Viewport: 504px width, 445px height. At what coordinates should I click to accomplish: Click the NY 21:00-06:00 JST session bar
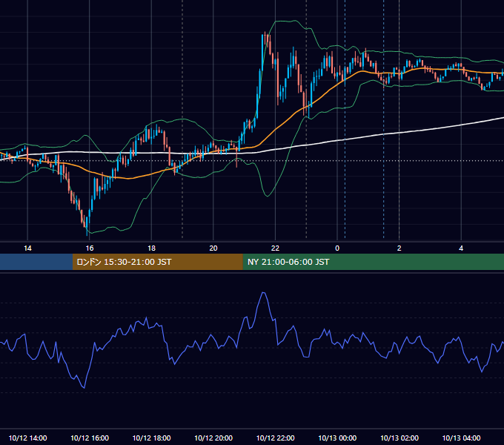(373, 262)
